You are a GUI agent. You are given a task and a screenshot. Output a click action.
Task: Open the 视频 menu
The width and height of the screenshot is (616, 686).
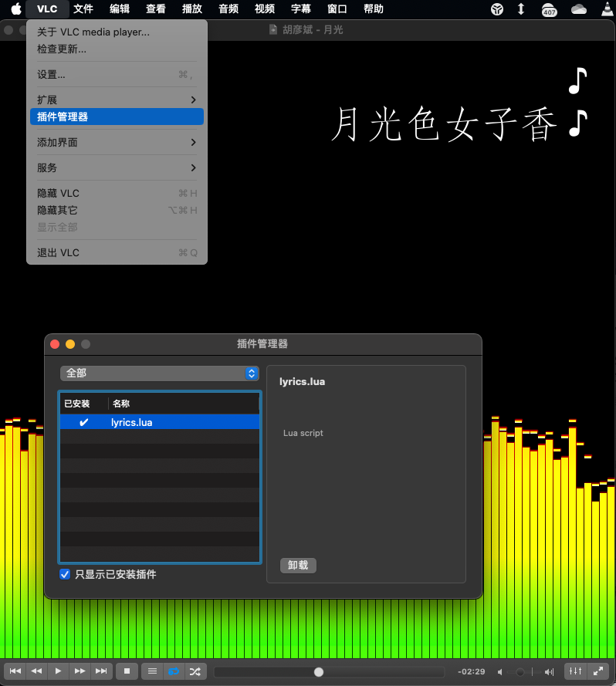point(265,8)
